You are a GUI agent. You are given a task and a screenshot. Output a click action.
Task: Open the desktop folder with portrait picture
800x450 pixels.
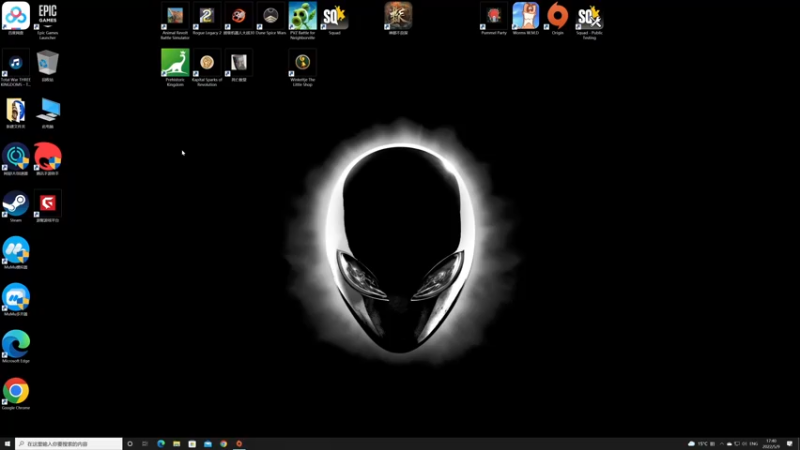click(16, 112)
